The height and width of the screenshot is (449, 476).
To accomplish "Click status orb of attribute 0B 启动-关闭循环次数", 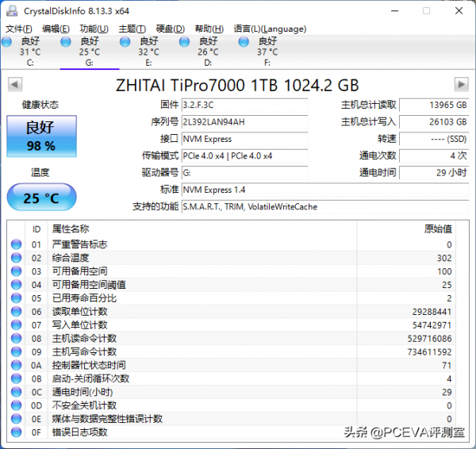I will [x=17, y=378].
